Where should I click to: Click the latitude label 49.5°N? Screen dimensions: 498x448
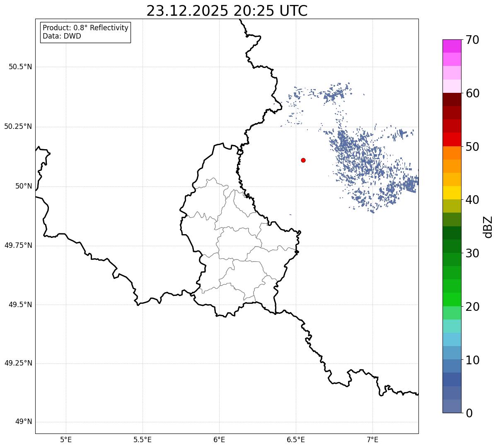point(20,305)
